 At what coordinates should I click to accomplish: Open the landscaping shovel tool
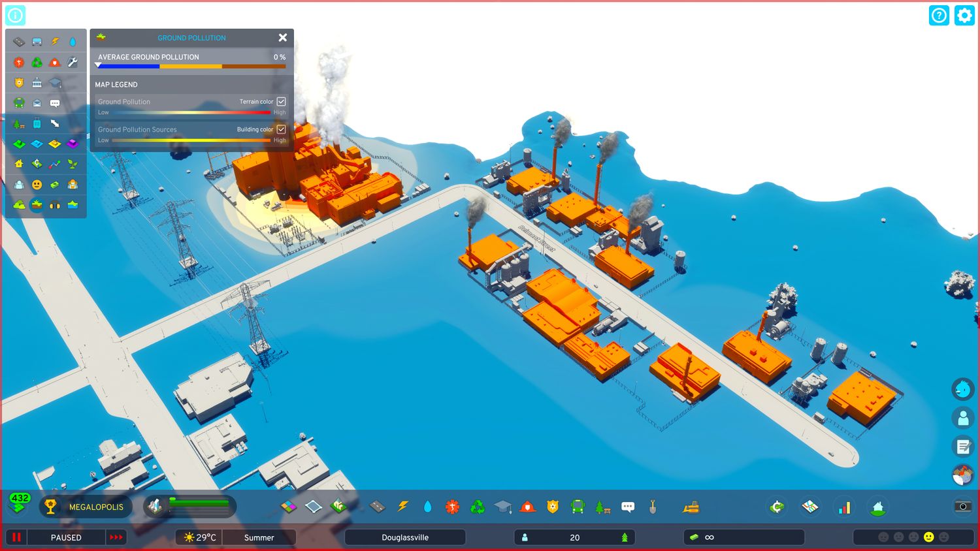pos(652,507)
